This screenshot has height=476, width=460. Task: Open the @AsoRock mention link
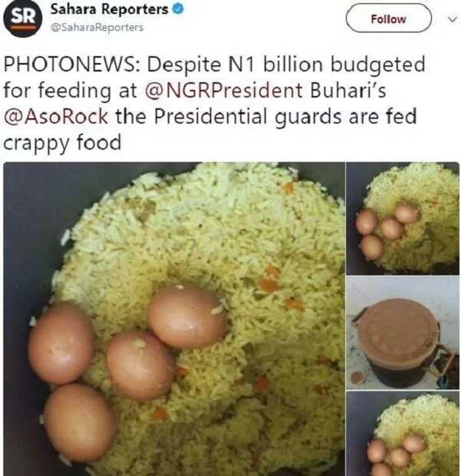[x=56, y=116]
